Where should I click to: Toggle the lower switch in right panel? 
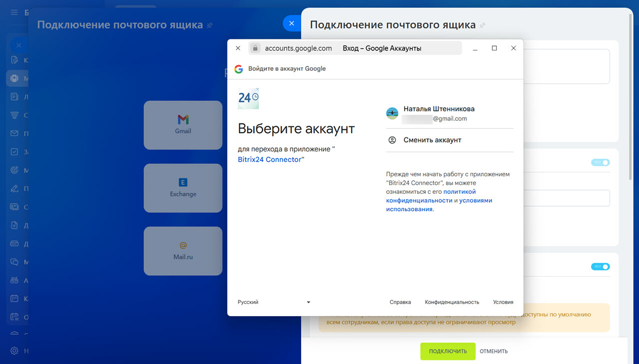pos(600,267)
